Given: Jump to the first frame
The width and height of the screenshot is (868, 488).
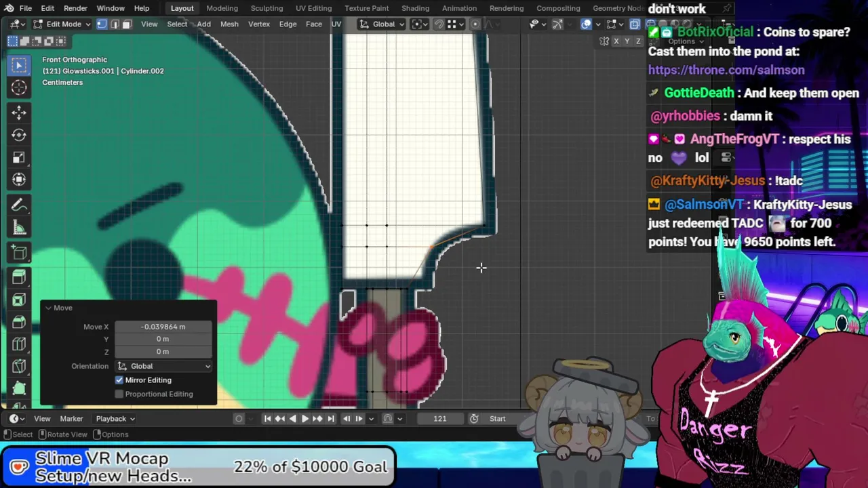Looking at the screenshot, I should (267, 419).
